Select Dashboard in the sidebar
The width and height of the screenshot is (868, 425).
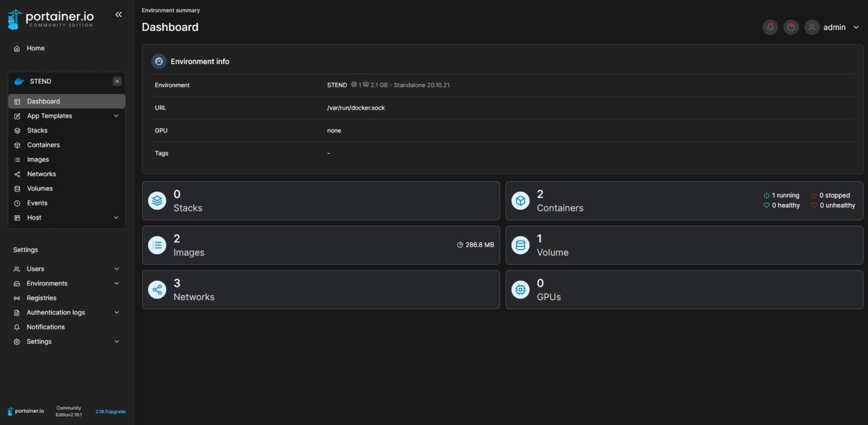67,101
